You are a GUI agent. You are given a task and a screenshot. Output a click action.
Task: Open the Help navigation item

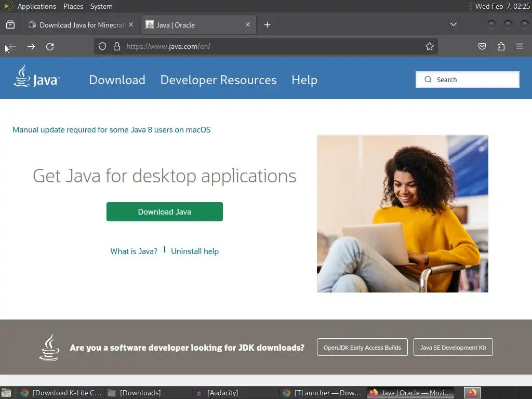pos(304,80)
